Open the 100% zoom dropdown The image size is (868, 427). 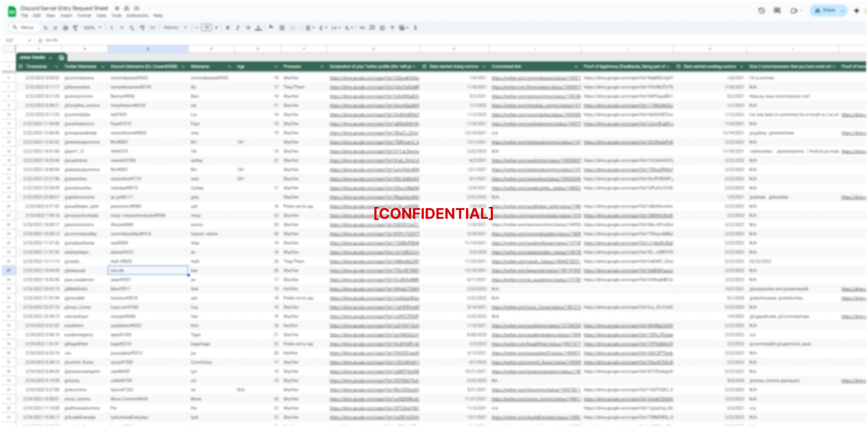point(92,28)
